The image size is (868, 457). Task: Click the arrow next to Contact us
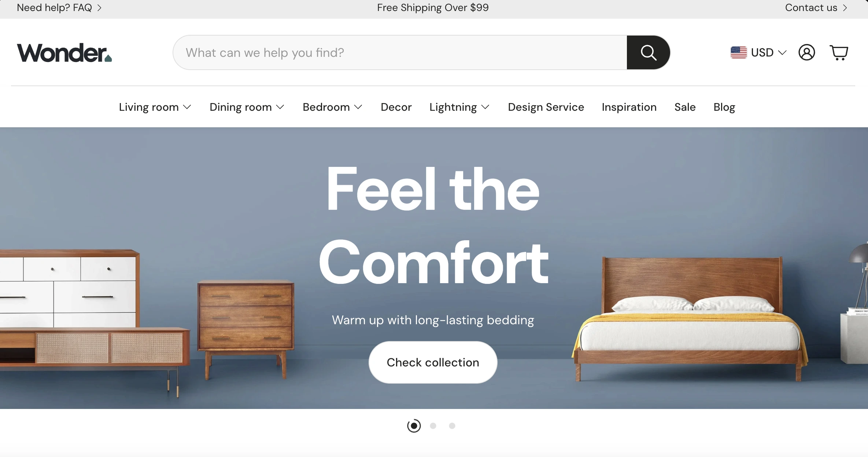click(x=845, y=8)
